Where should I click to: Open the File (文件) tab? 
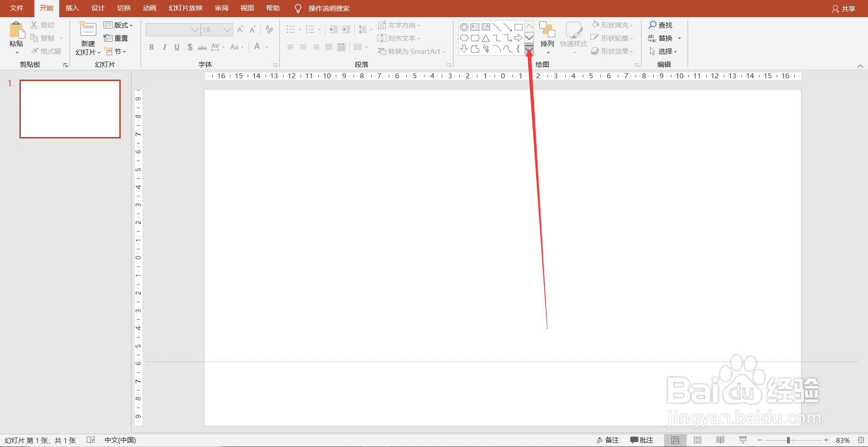(17, 8)
